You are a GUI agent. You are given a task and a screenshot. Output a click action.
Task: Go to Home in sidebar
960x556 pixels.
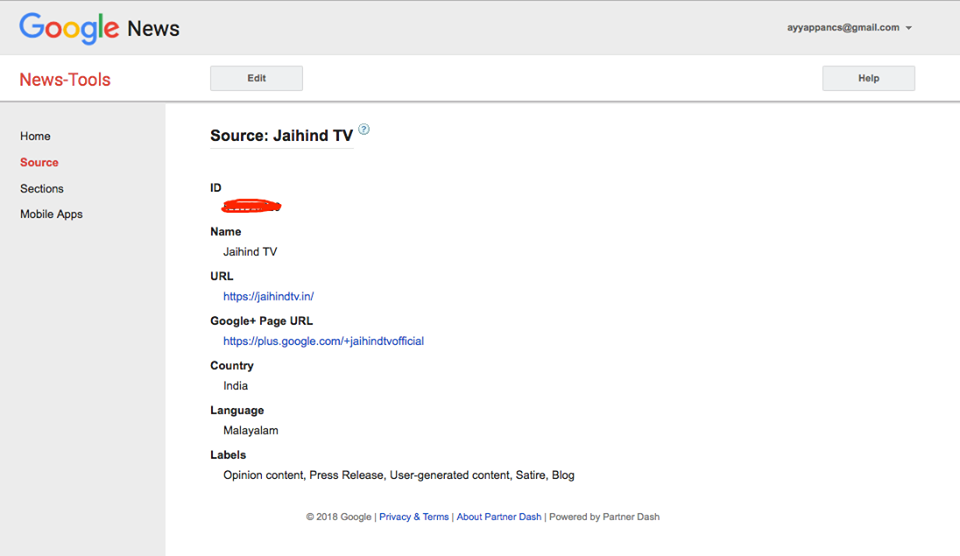[35, 136]
